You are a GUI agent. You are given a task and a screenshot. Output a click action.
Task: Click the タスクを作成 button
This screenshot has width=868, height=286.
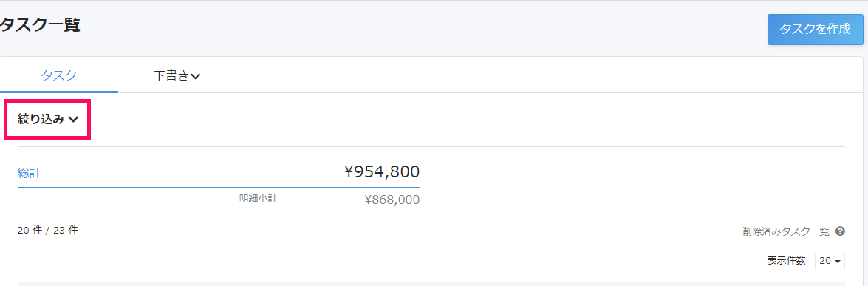tap(815, 30)
